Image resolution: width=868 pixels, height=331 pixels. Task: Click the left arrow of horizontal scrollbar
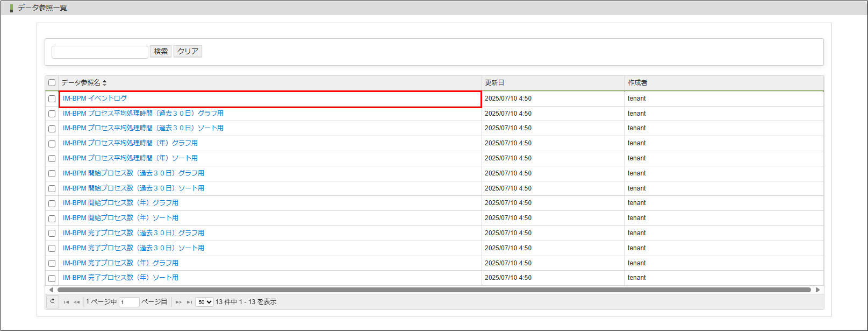point(51,290)
